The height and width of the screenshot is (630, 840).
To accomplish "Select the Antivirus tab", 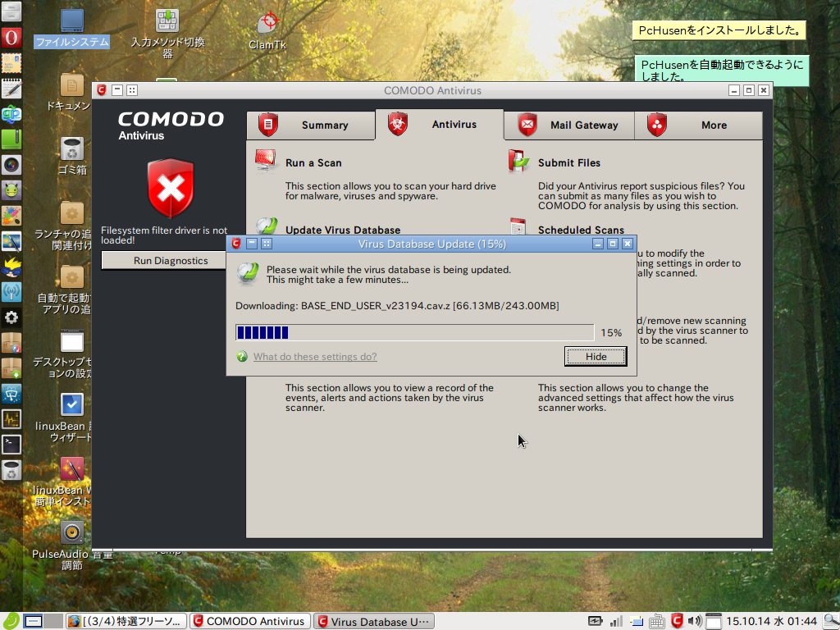I will 440,125.
